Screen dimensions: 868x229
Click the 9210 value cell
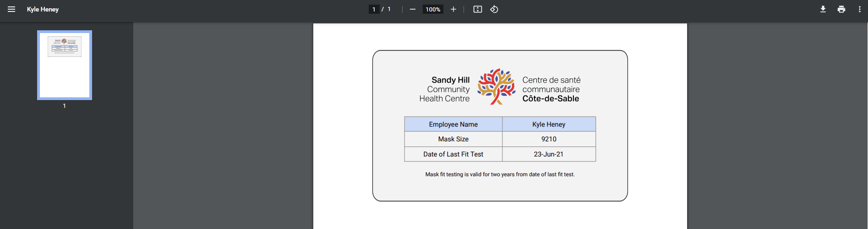[549, 139]
